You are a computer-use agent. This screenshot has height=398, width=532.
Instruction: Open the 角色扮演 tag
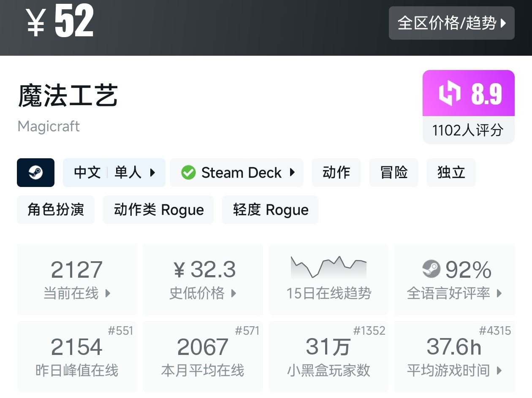pyautogui.click(x=56, y=210)
